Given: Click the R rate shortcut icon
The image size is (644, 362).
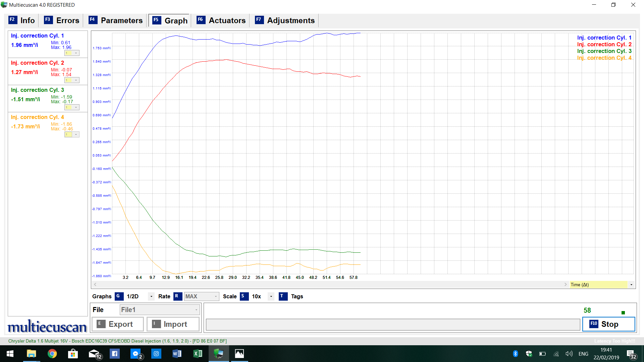Looking at the screenshot, I should [x=177, y=296].
